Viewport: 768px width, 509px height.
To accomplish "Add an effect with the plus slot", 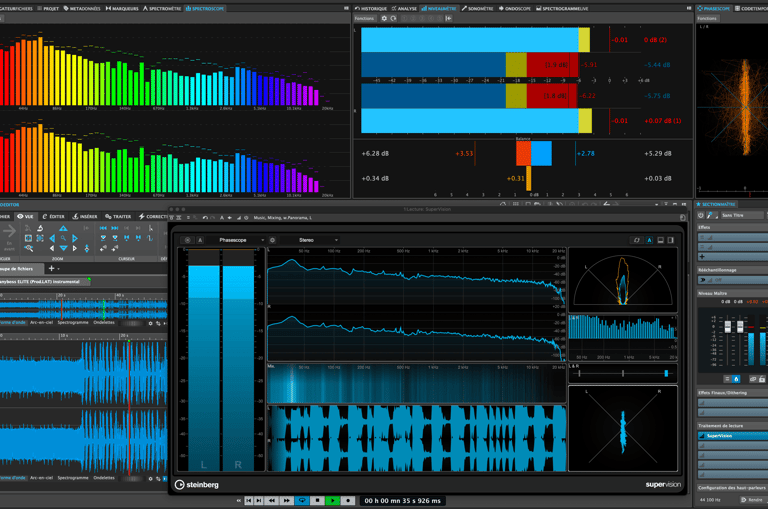I will 702,256.
